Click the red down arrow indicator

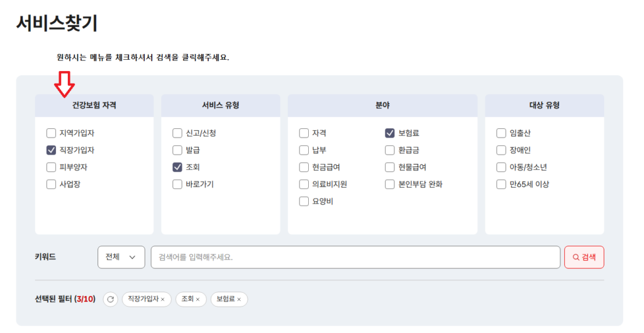point(65,84)
